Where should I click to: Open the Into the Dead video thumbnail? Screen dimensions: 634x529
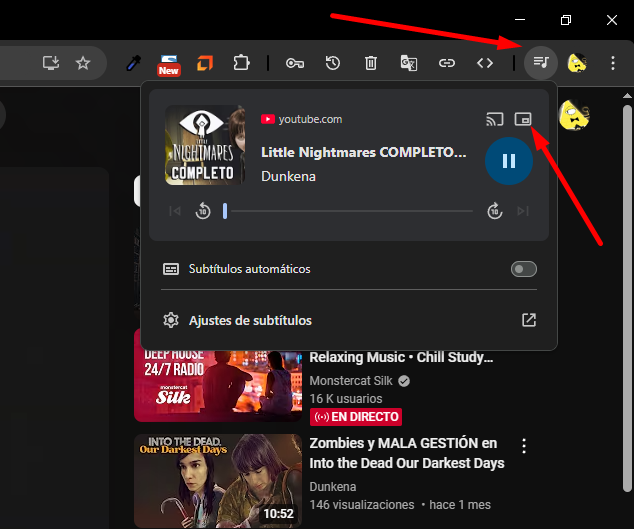coord(218,480)
